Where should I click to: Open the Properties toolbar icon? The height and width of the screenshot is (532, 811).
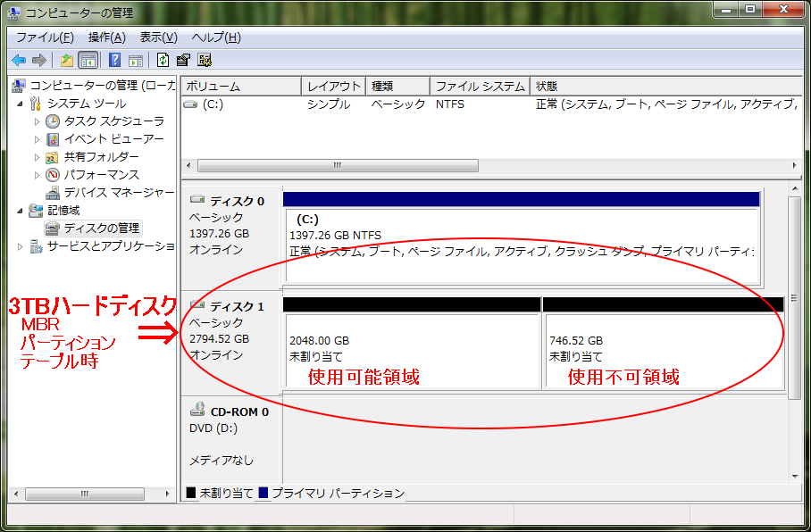[183, 60]
